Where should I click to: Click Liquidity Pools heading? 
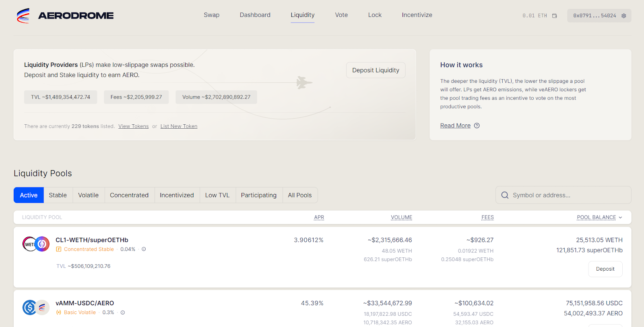click(x=43, y=173)
